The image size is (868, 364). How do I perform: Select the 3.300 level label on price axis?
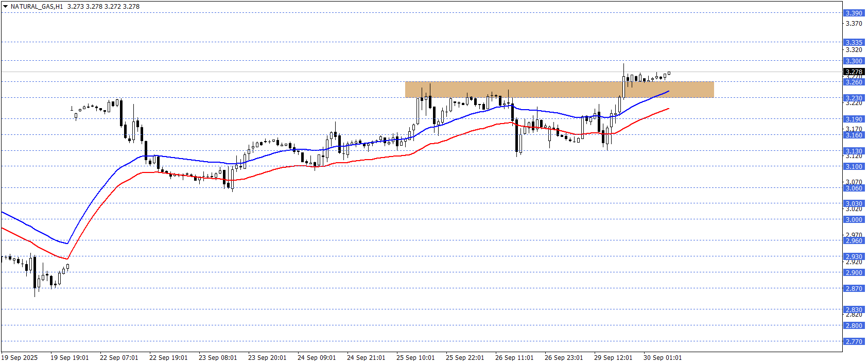click(854, 61)
